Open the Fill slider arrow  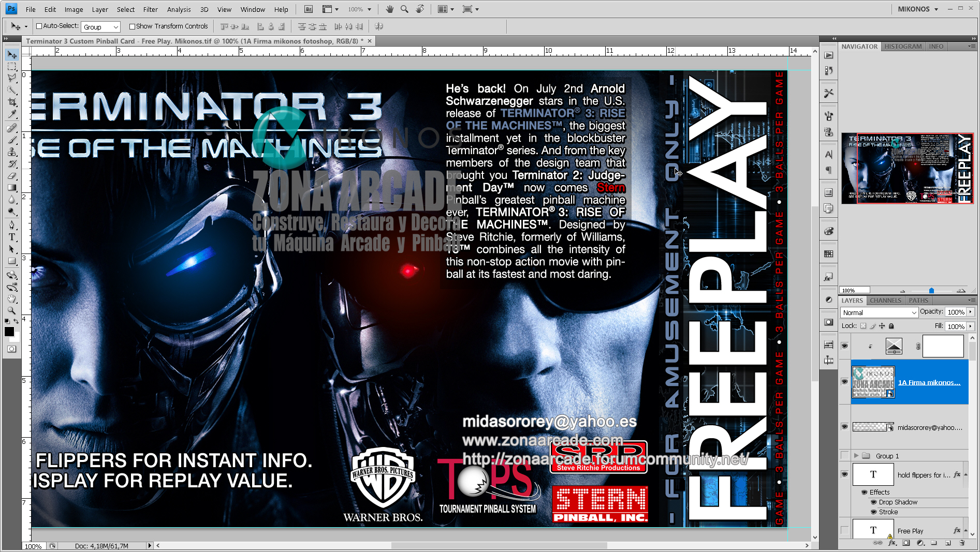[970, 326]
